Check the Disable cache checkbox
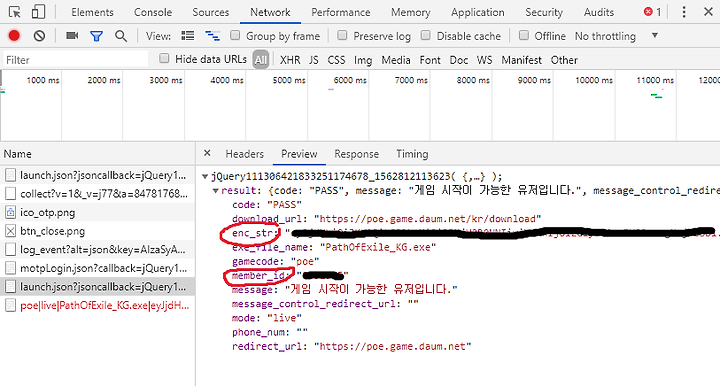The image size is (720, 386). [x=426, y=35]
